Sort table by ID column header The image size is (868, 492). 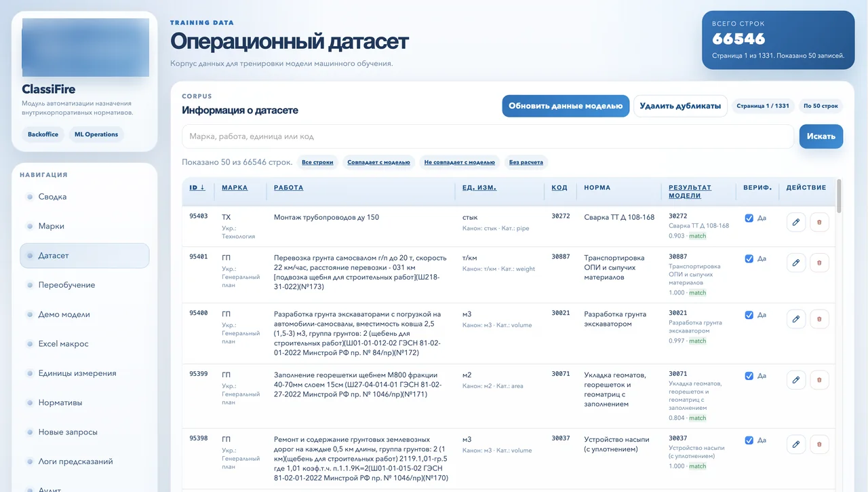pyautogui.click(x=197, y=188)
